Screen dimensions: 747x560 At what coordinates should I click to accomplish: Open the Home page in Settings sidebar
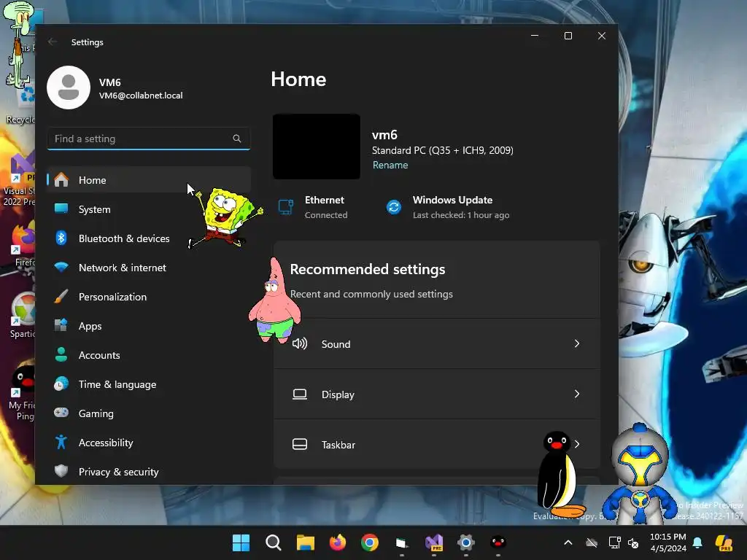(149, 180)
